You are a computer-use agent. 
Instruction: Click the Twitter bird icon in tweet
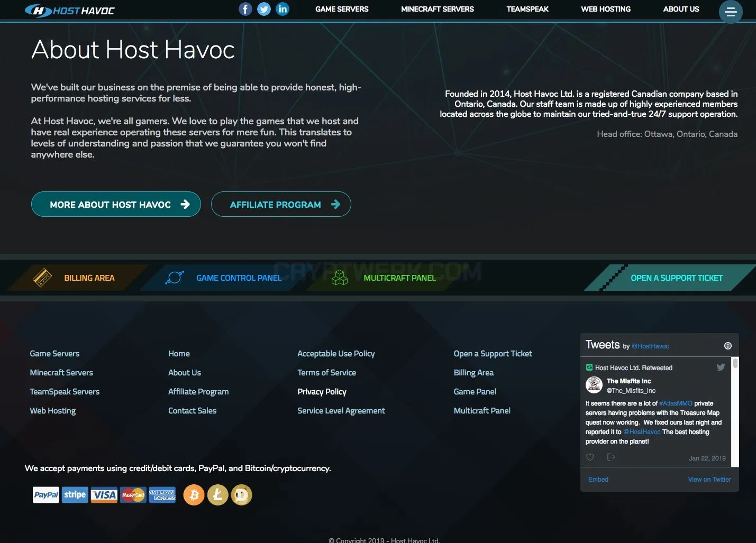tap(721, 367)
